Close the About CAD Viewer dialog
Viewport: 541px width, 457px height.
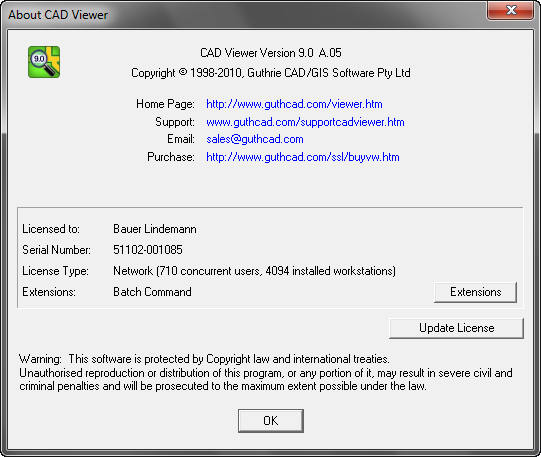pos(510,10)
